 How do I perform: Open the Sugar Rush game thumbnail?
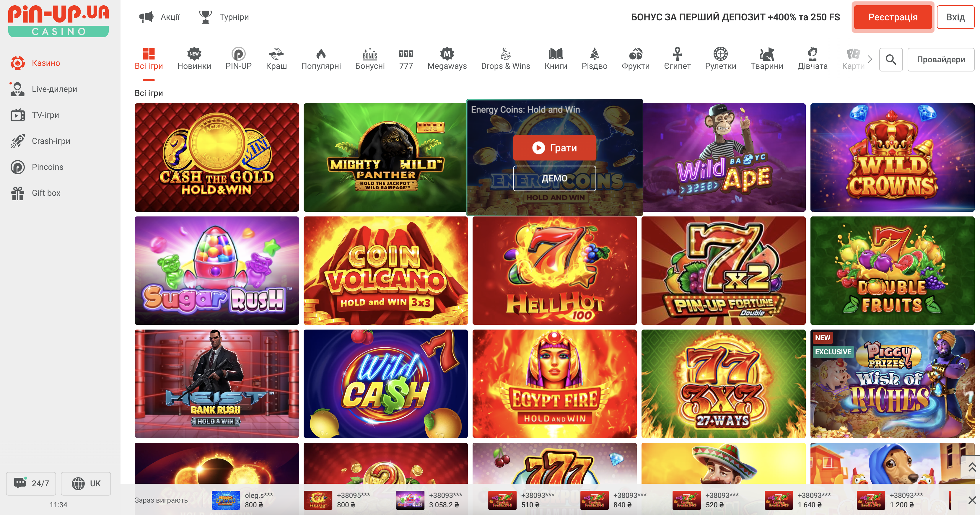(x=216, y=270)
